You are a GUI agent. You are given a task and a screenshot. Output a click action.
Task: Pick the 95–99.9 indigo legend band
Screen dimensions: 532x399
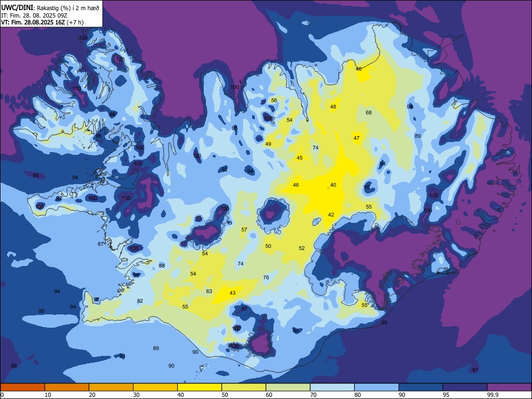tap(465, 387)
